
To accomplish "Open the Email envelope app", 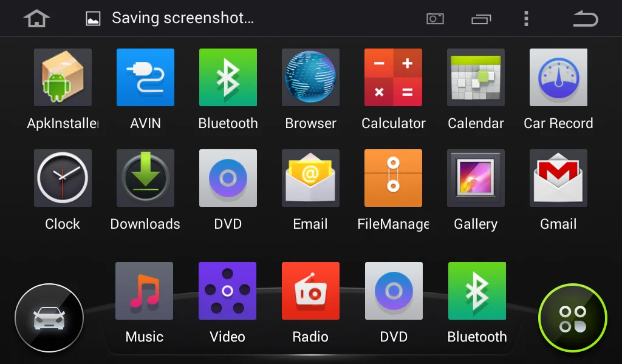I will 310,178.
